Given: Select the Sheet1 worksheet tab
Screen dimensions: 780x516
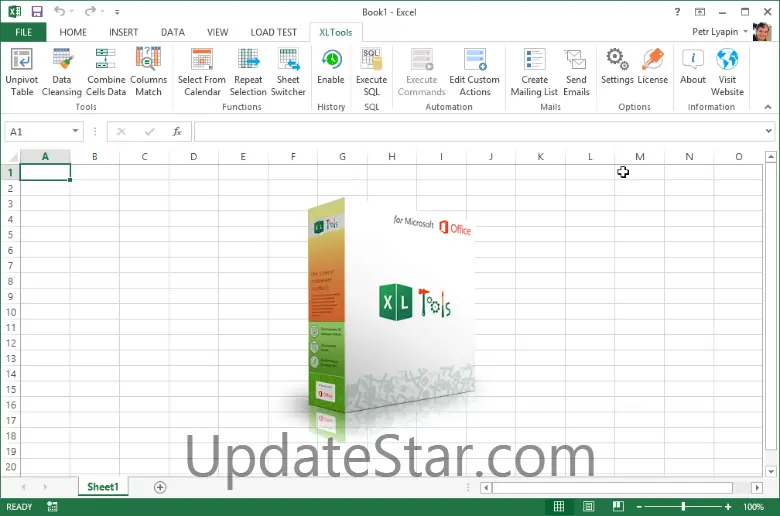Looking at the screenshot, I should [x=103, y=487].
